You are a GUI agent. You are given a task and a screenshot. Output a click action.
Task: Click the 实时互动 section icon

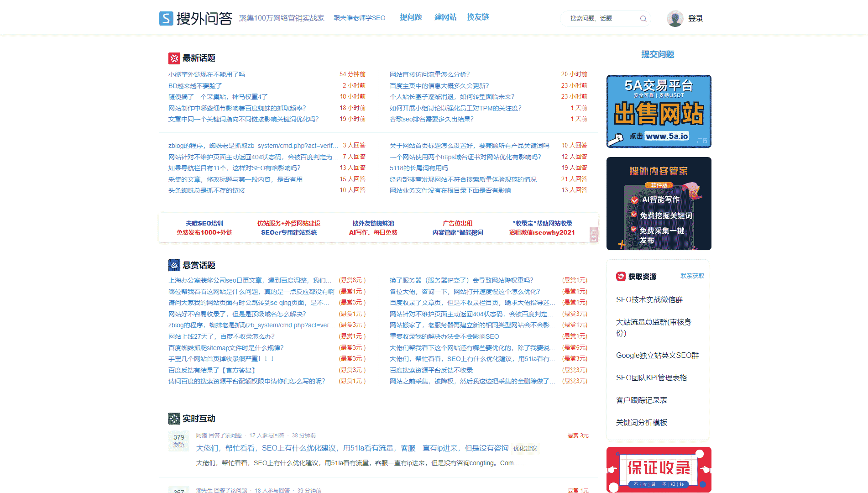coord(174,419)
